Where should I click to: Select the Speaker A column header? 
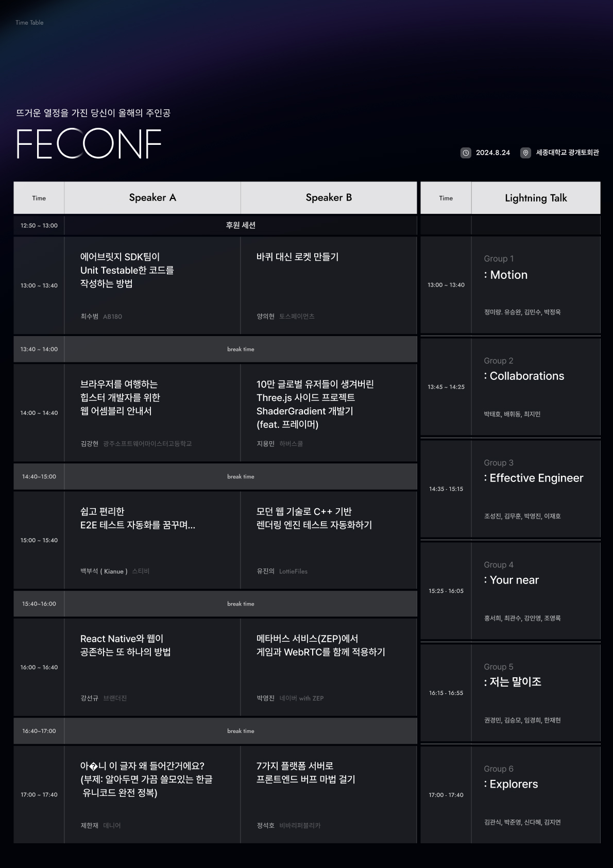152,198
